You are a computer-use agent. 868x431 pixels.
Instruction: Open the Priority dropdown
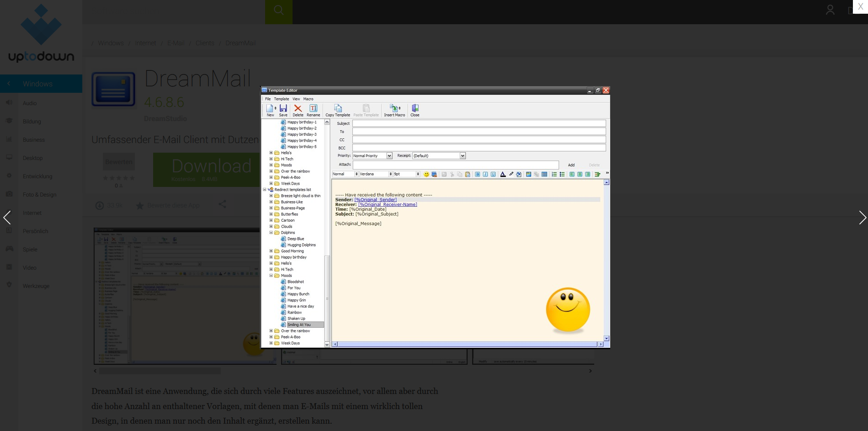pyautogui.click(x=389, y=156)
